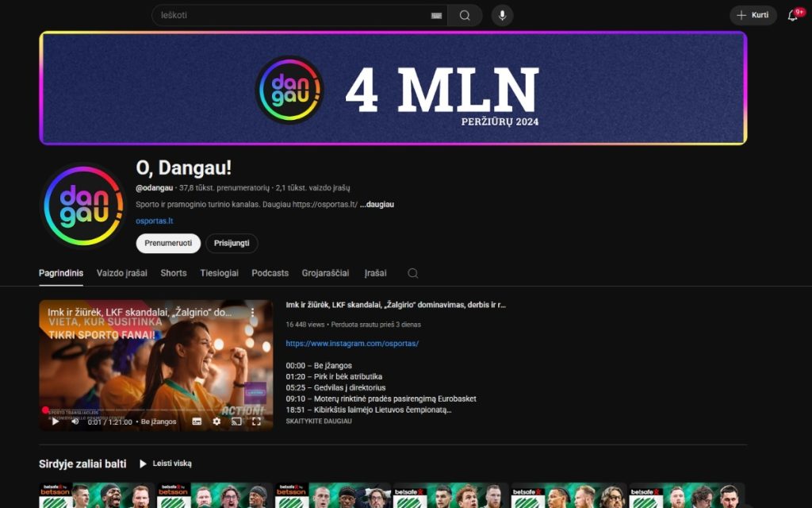Cast the video to a TV
812x508 pixels.
point(236,421)
